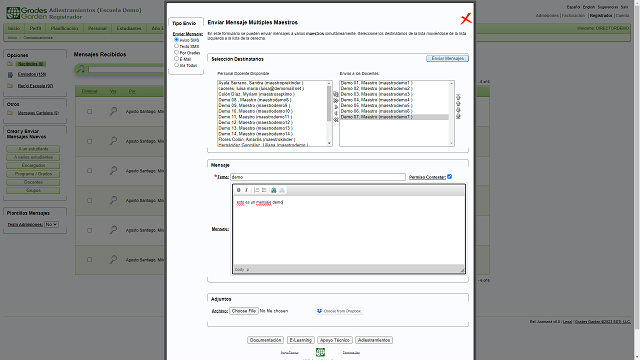Select 'Ayala Serrano, Sandra' in the available staff list

[x=272, y=83]
